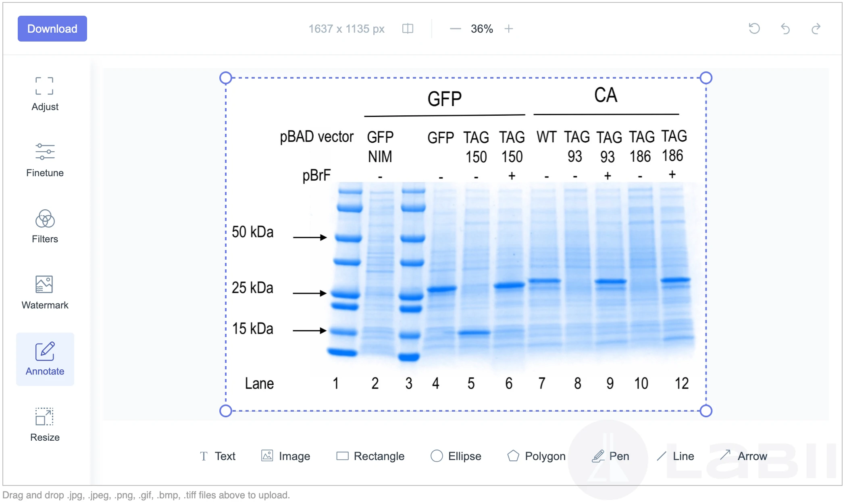Open the Finetune panel
The width and height of the screenshot is (845, 504).
[45, 160]
